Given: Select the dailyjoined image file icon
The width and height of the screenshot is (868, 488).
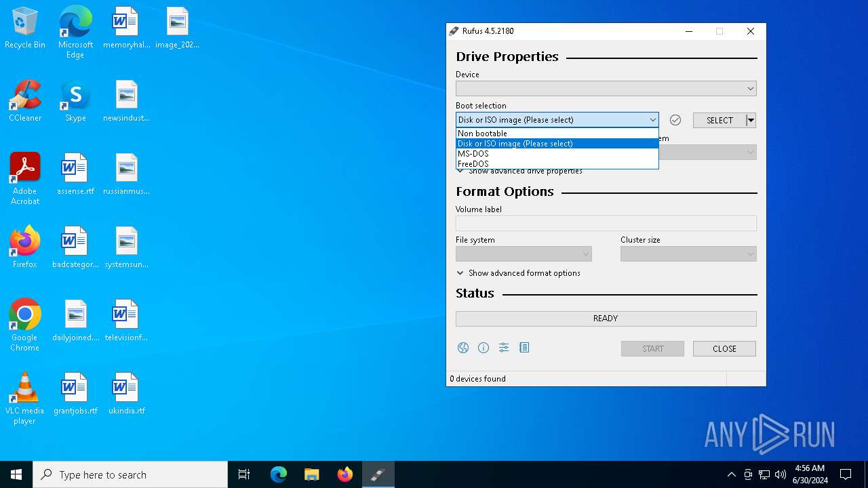Looking at the screenshot, I should [x=75, y=321].
